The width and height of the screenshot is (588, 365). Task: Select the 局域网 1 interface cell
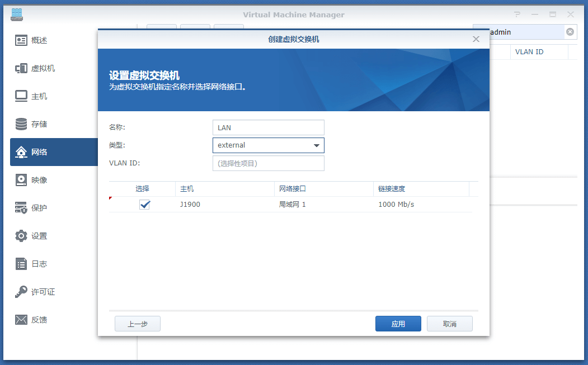292,204
